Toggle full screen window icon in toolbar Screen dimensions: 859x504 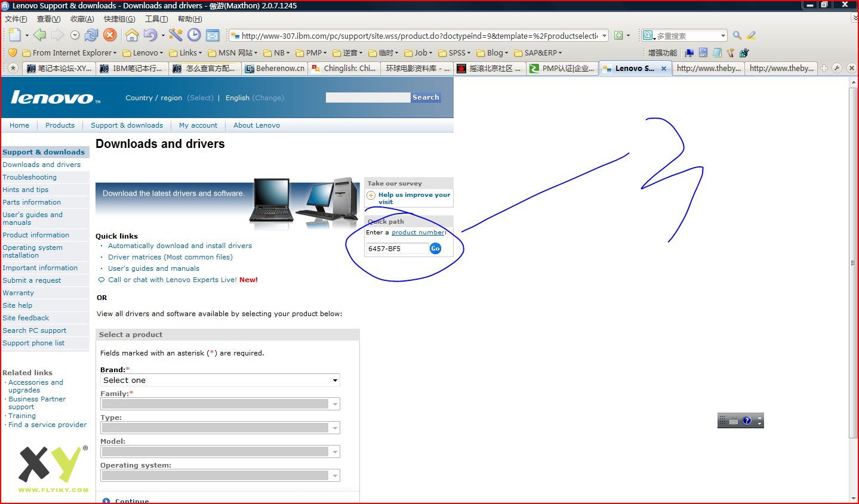213,35
